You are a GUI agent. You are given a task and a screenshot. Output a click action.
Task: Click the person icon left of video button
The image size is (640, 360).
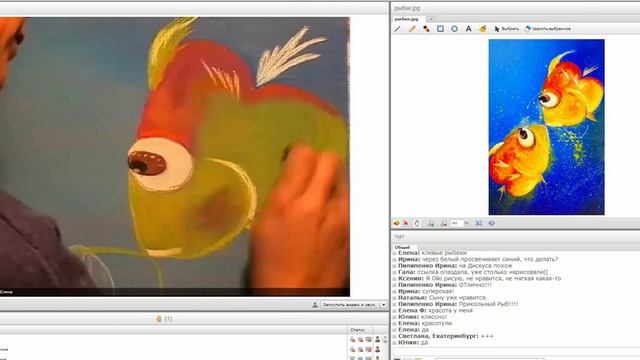pos(315,305)
